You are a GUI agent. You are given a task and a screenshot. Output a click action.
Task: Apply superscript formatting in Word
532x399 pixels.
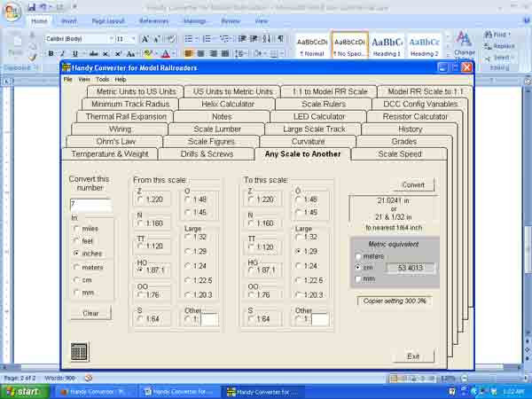[x=118, y=53]
